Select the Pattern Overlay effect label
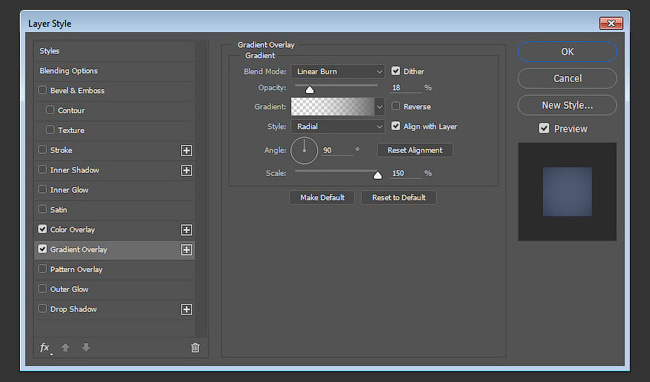Image resolution: width=650 pixels, height=382 pixels. point(76,269)
